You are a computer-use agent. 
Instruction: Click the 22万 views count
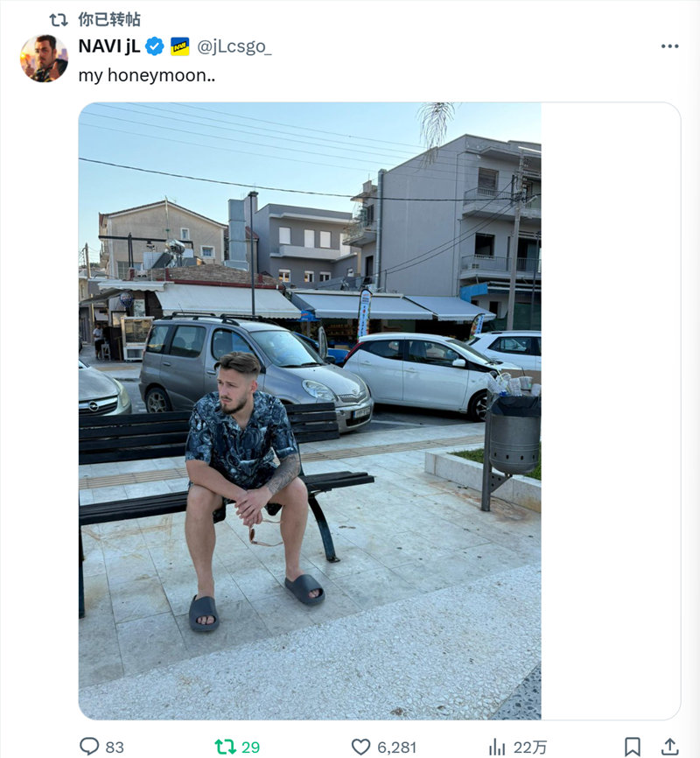(x=530, y=747)
